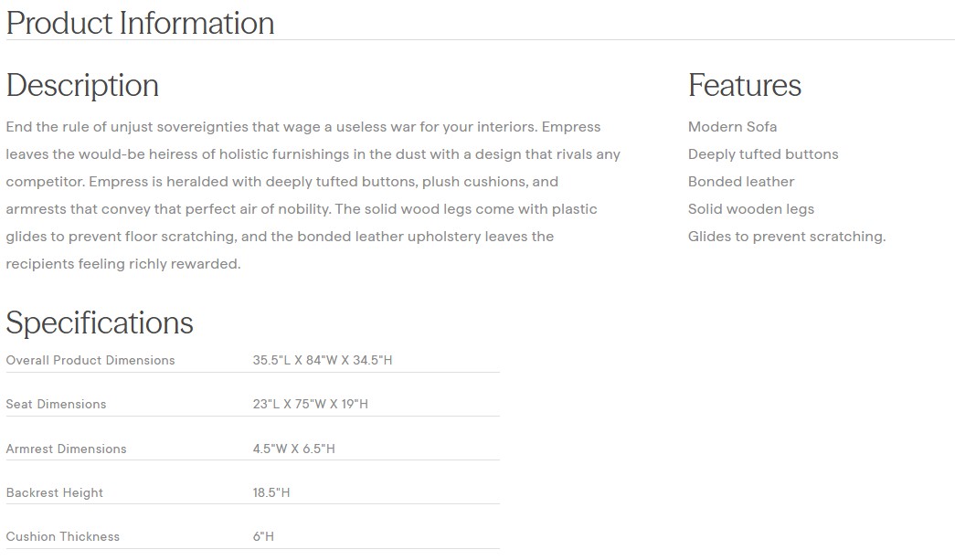Viewport: 955px width, 560px height.
Task: Click the Seat Dimensions label
Action: (56, 404)
